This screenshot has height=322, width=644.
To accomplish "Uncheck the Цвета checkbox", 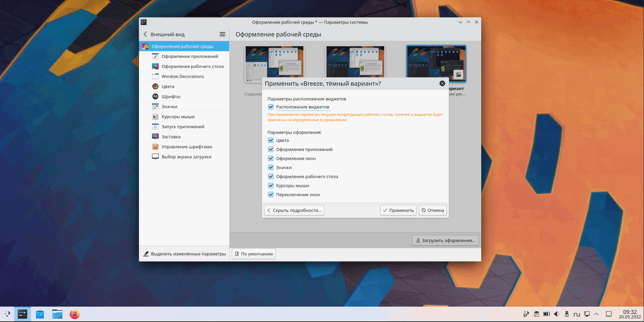I will tap(271, 140).
